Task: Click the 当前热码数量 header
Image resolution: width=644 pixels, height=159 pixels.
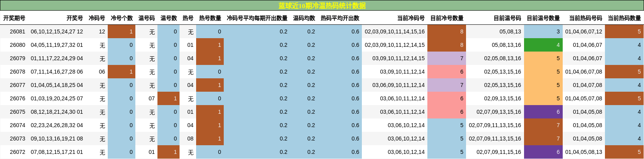Action: (x=624, y=18)
